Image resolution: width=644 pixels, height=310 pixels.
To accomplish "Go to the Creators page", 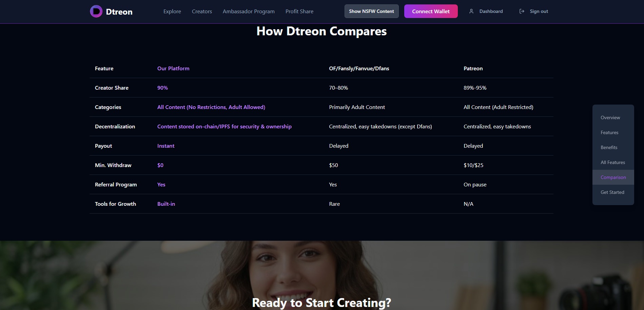I will (x=202, y=12).
